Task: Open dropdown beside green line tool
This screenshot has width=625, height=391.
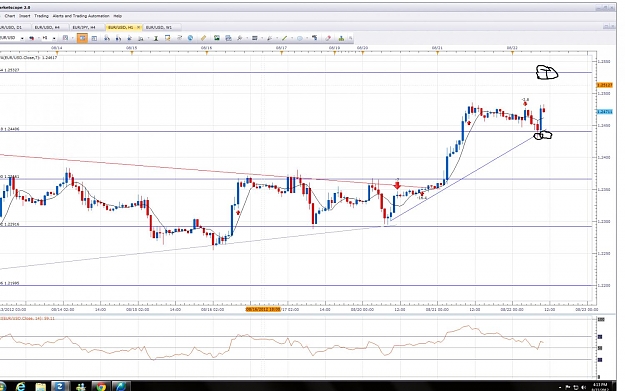Action: pos(292,38)
